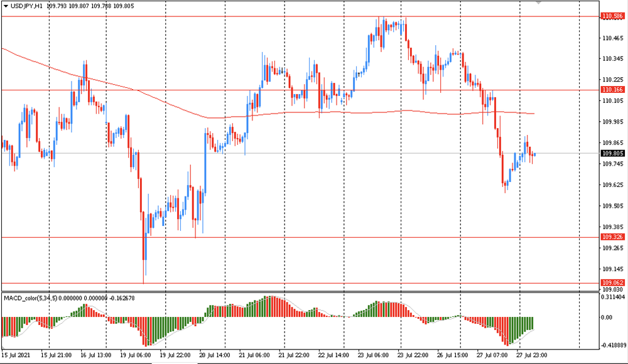The image size is (628, 364).
Task: Click the 109.505 price scale value
Action: coord(613,206)
